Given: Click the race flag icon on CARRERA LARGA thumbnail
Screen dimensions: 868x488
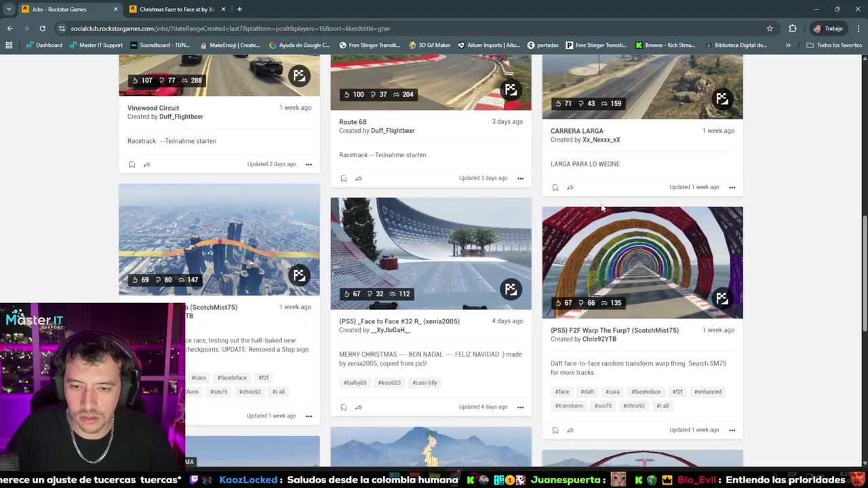Looking at the screenshot, I should (x=722, y=99).
